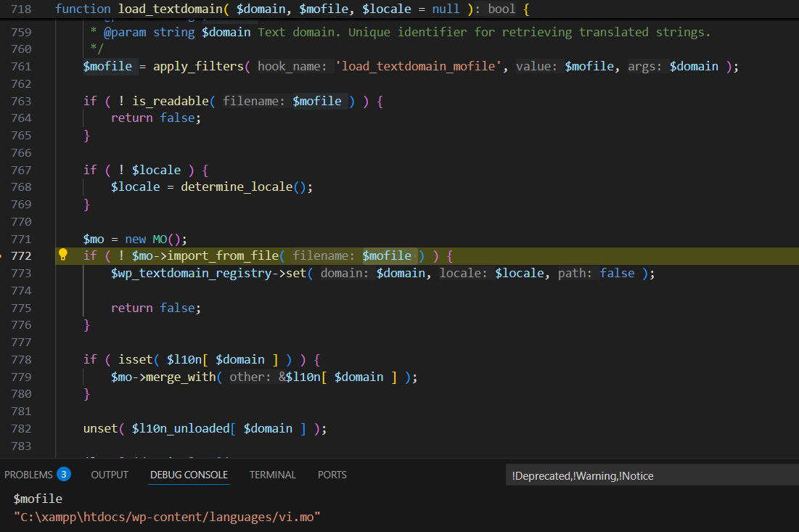Screen dimensions: 799x532
Task: Click @param tag on line 759
Action: coord(125,32)
